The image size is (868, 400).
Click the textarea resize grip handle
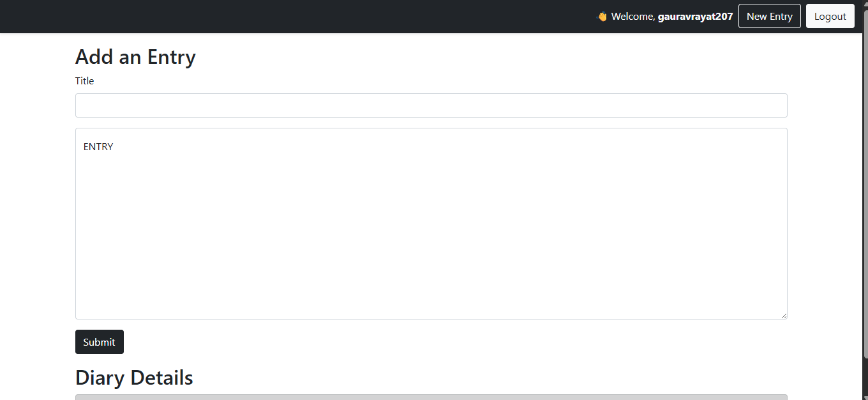coord(783,315)
